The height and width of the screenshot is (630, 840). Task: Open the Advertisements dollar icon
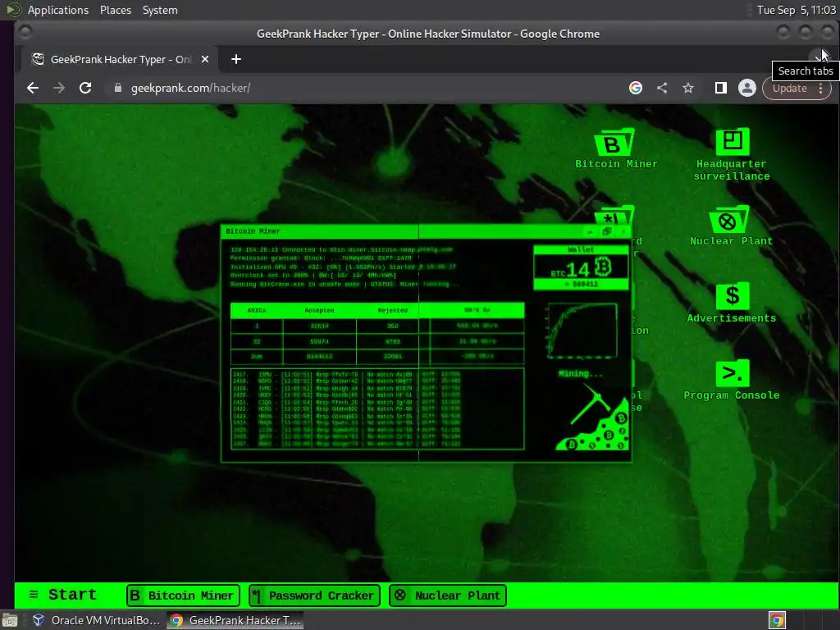[x=731, y=304]
